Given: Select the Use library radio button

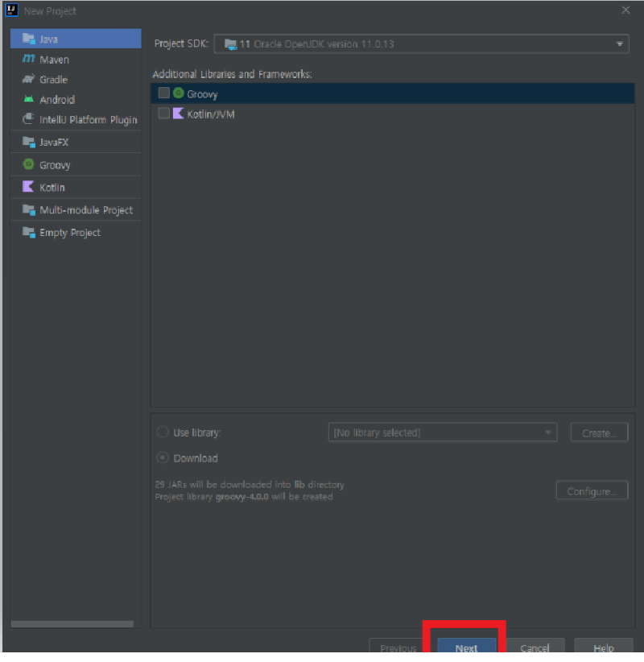Looking at the screenshot, I should 163,432.
